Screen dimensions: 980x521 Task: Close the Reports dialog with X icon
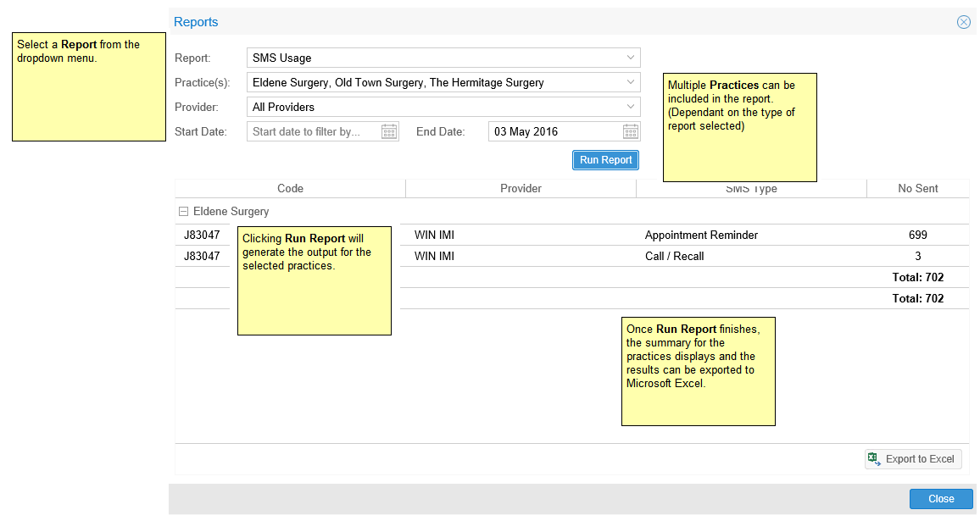click(x=964, y=22)
